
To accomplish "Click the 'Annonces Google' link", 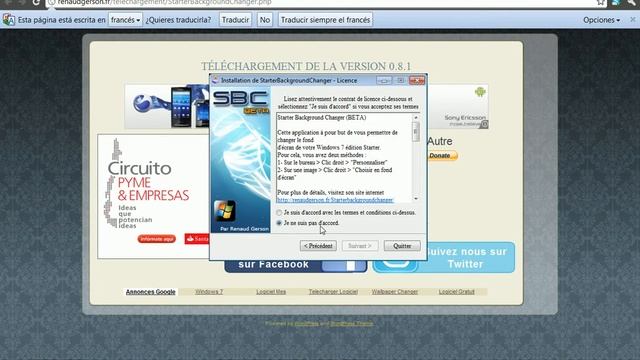I will (x=151, y=292).
